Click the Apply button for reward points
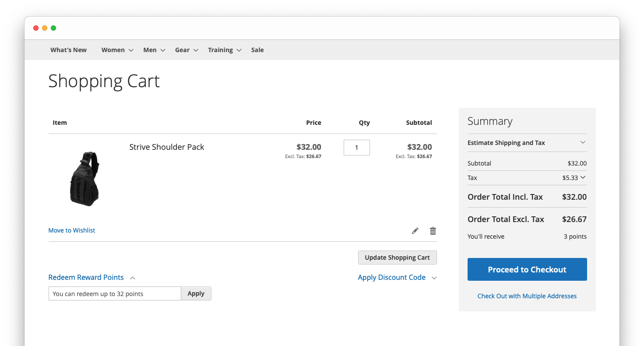This screenshot has width=644, height=346. [x=196, y=293]
